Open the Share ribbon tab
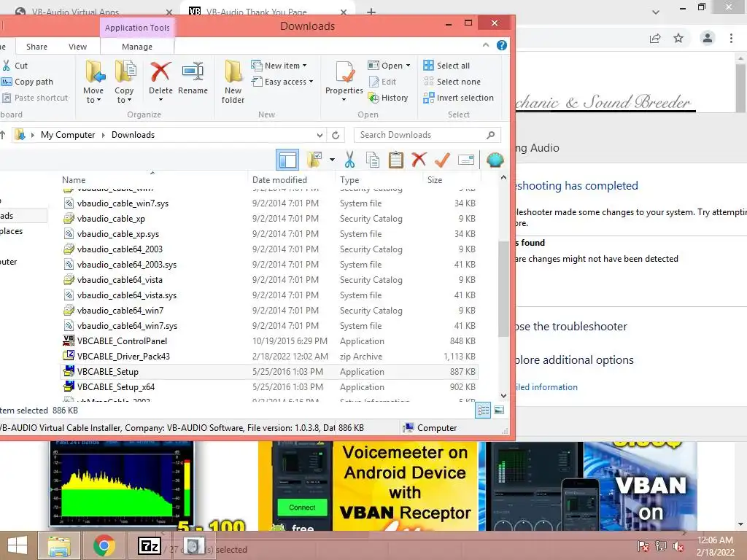 click(x=36, y=47)
